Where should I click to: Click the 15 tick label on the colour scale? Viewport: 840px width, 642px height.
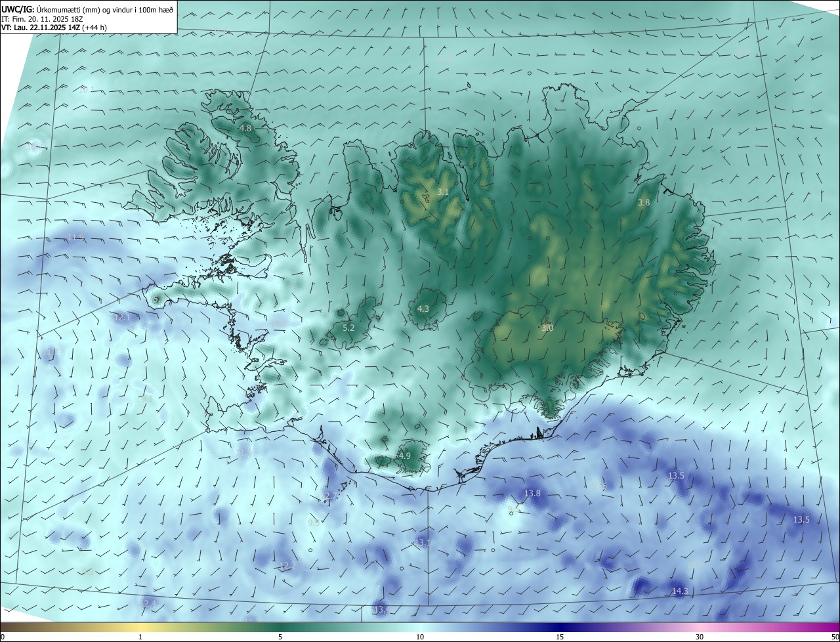[x=560, y=637]
